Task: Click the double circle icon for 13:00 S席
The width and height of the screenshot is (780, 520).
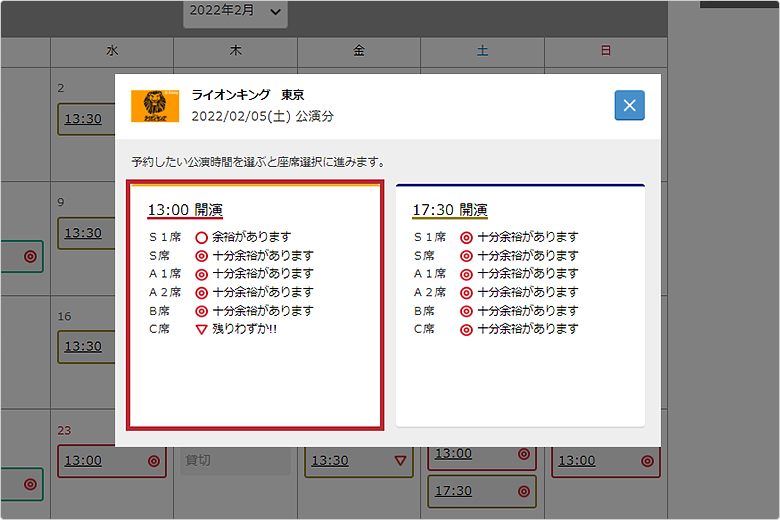Action: tap(201, 256)
